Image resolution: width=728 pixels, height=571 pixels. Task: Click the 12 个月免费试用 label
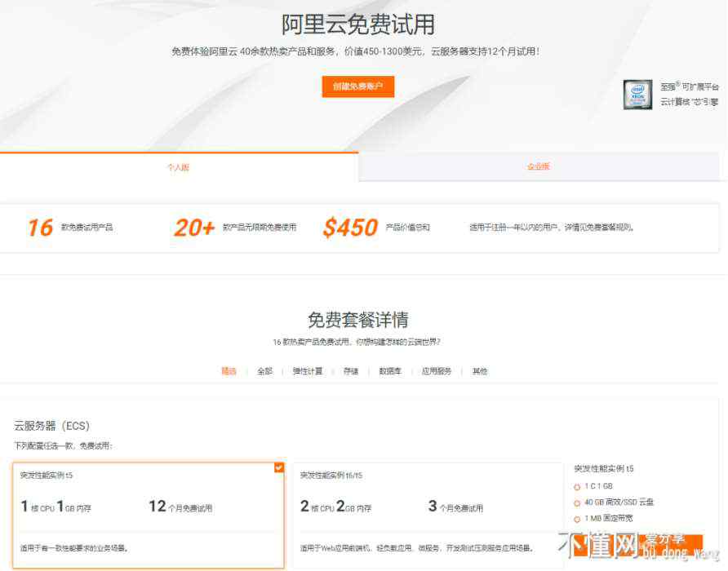point(180,507)
